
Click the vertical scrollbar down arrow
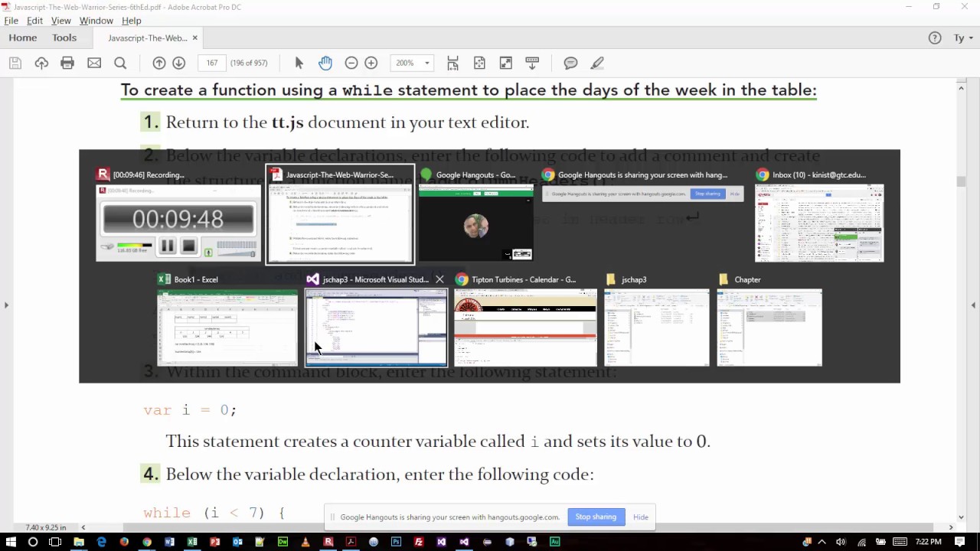[962, 517]
